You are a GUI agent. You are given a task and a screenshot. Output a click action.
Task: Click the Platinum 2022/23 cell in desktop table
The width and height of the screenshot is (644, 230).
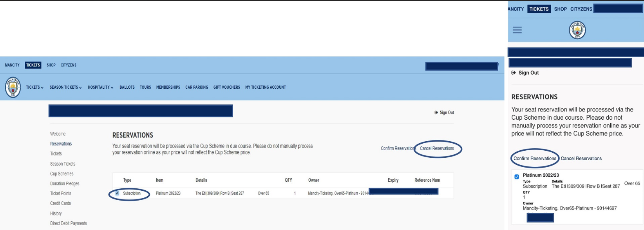tap(168, 193)
